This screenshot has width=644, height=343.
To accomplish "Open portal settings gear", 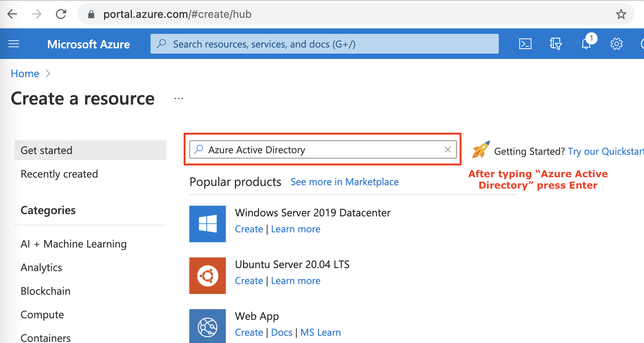I will (616, 44).
